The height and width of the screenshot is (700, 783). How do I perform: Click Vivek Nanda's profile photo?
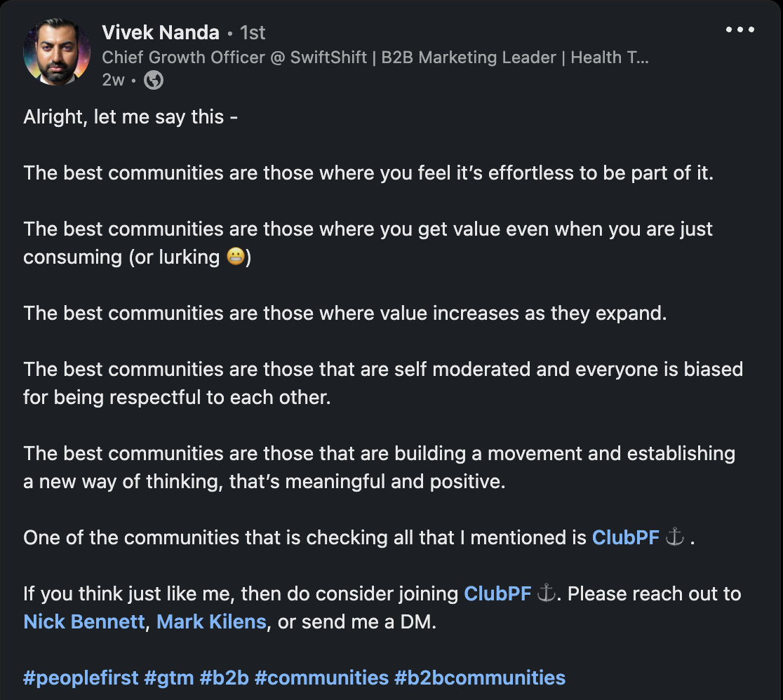coord(57,53)
